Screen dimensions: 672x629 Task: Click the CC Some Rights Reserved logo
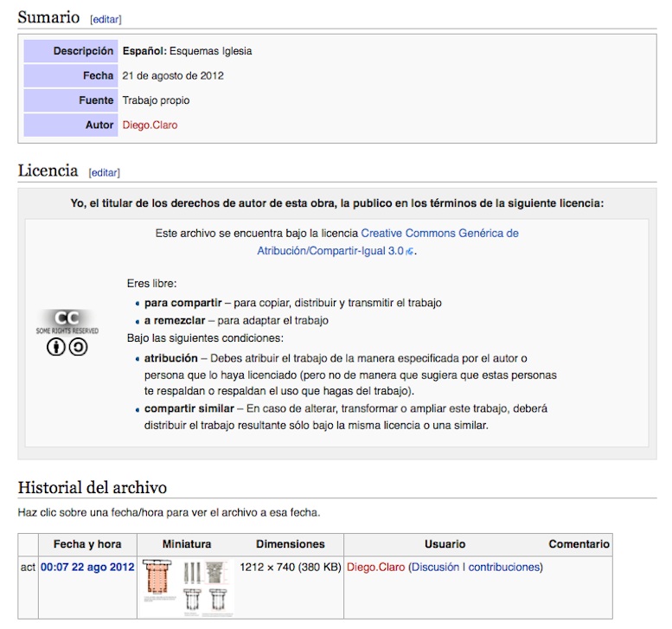[x=67, y=322]
